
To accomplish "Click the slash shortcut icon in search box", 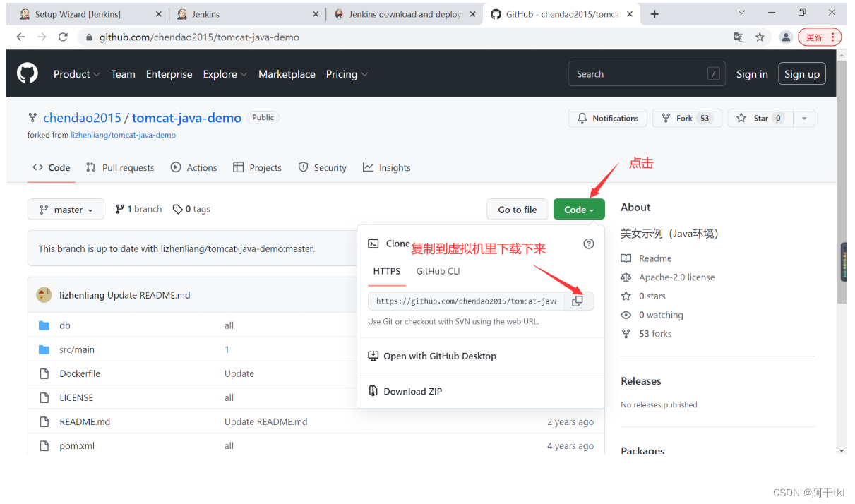I will 713,73.
